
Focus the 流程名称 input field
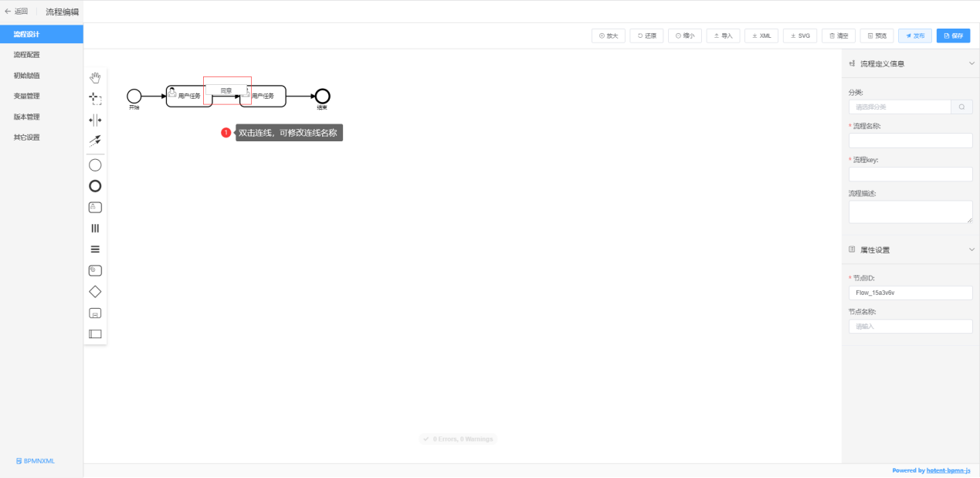910,141
